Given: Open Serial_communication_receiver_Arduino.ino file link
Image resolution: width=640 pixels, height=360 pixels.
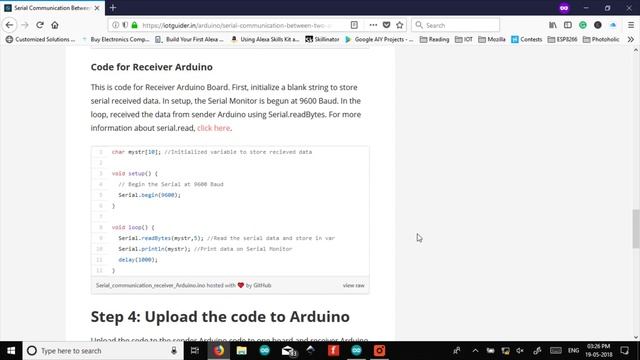Looking at the screenshot, I should 151,285.
